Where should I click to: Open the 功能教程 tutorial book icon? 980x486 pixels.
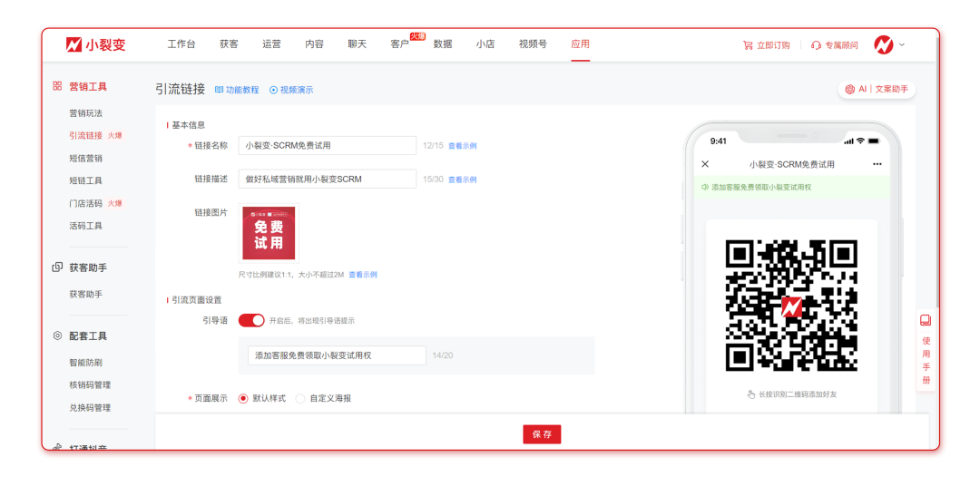click(x=220, y=90)
